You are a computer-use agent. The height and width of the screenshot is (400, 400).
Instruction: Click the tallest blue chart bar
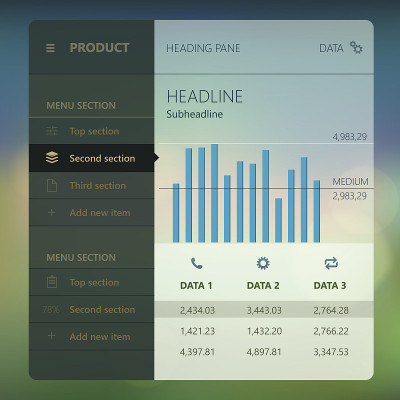pyautogui.click(x=214, y=193)
